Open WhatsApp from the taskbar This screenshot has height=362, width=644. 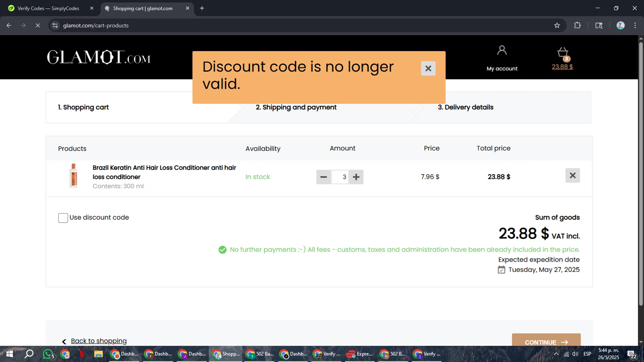pos(49,354)
